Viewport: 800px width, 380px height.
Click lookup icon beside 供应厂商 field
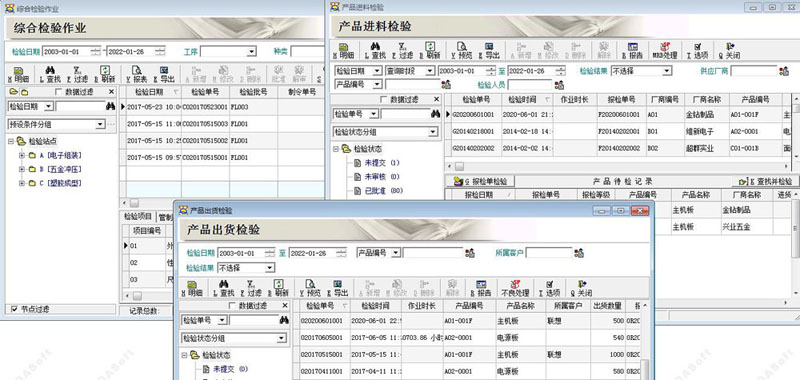click(x=784, y=71)
